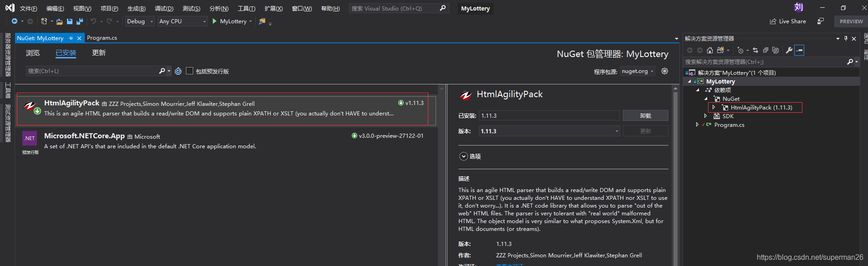Open NuGet package source settings gear

click(x=665, y=71)
